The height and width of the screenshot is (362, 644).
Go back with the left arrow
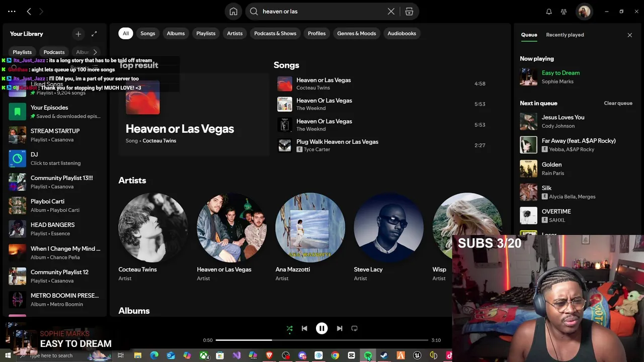(29, 12)
